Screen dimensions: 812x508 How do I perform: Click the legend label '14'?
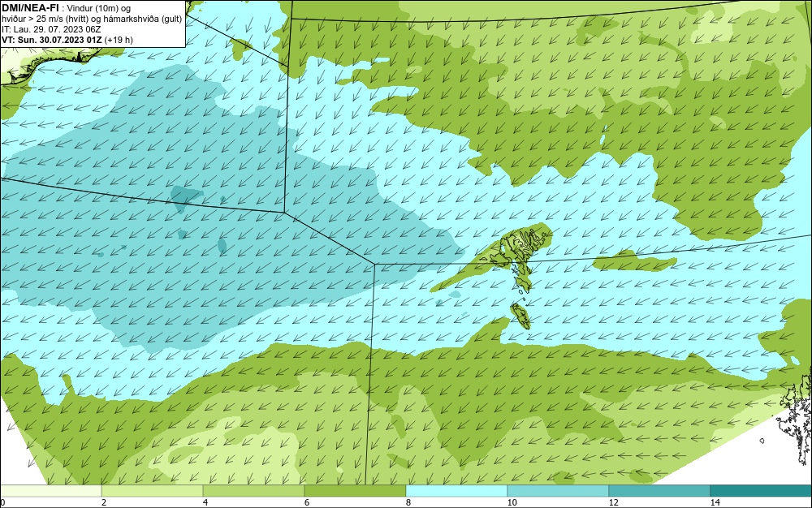tap(715, 502)
